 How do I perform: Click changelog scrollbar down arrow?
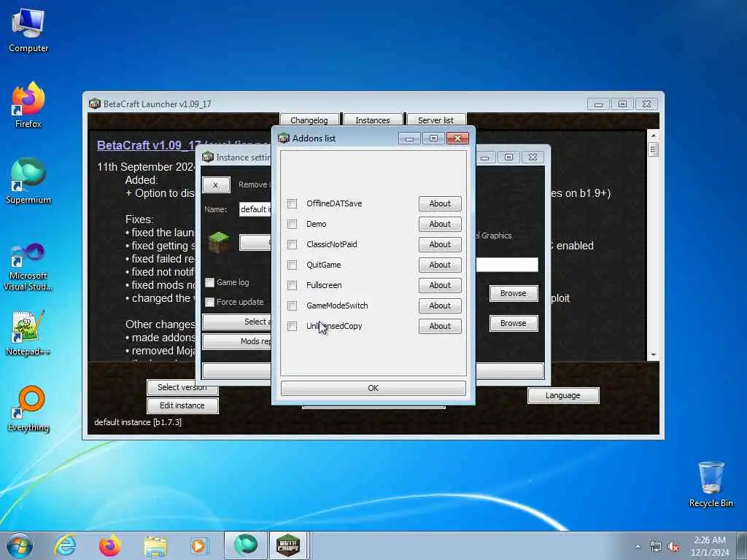pos(653,355)
